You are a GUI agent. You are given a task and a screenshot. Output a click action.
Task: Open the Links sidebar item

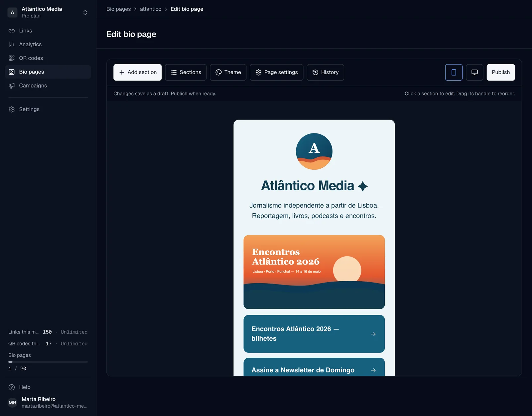click(x=48, y=31)
